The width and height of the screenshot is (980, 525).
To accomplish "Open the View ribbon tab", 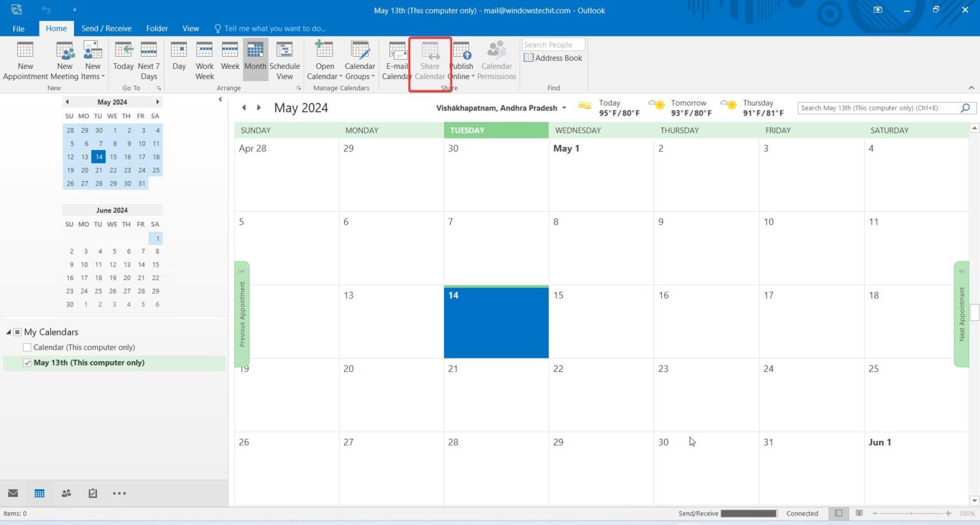I will click(190, 28).
